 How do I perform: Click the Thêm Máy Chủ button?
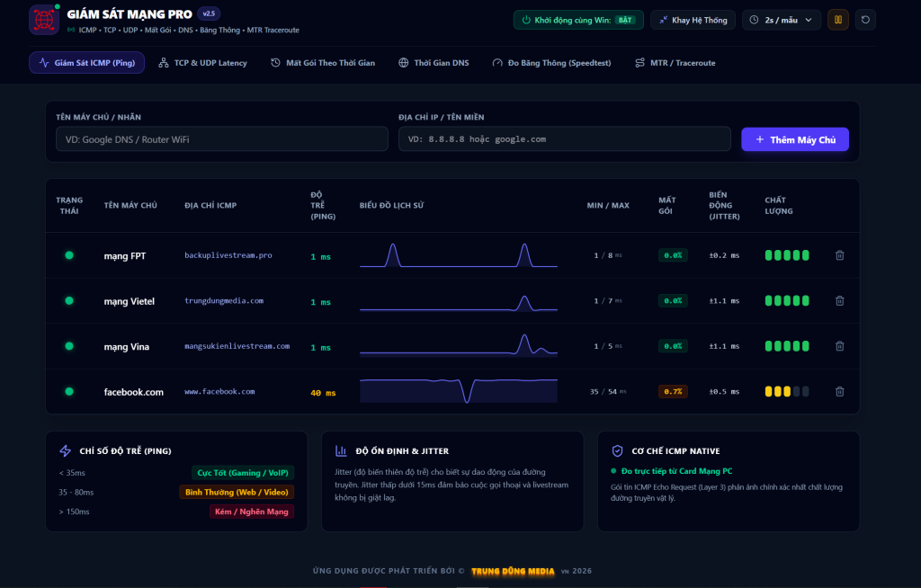point(795,139)
